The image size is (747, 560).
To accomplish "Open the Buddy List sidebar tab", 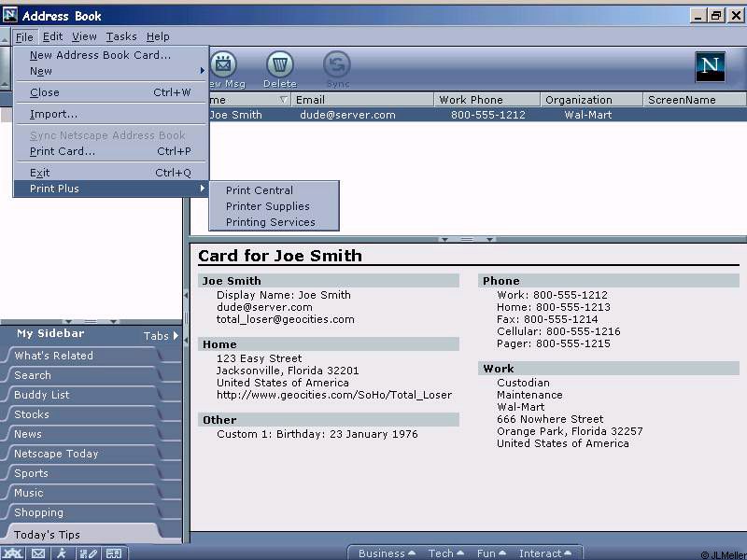I will tap(83, 395).
